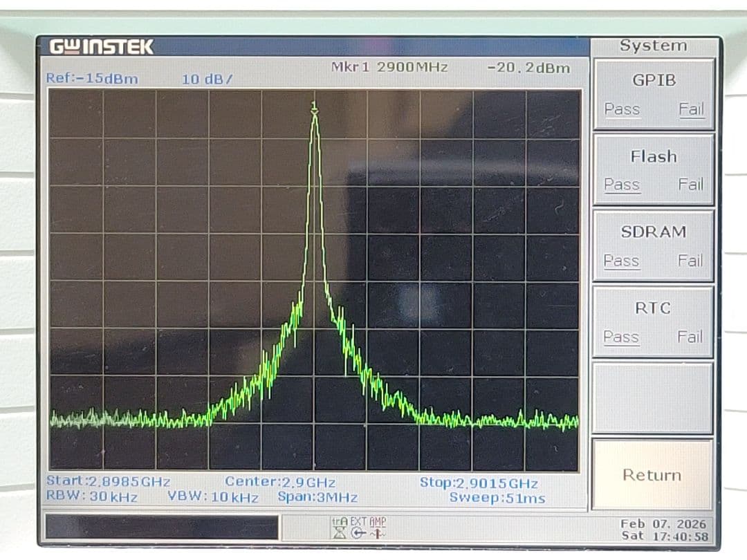This screenshot has width=747, height=560.
Task: Click the AMP amplifier status icon
Action: tap(378, 532)
